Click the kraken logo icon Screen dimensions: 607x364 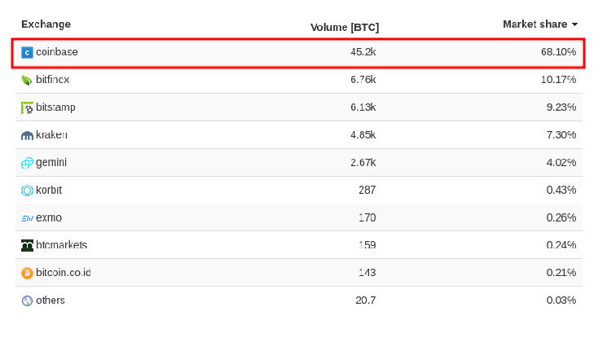[x=27, y=135]
